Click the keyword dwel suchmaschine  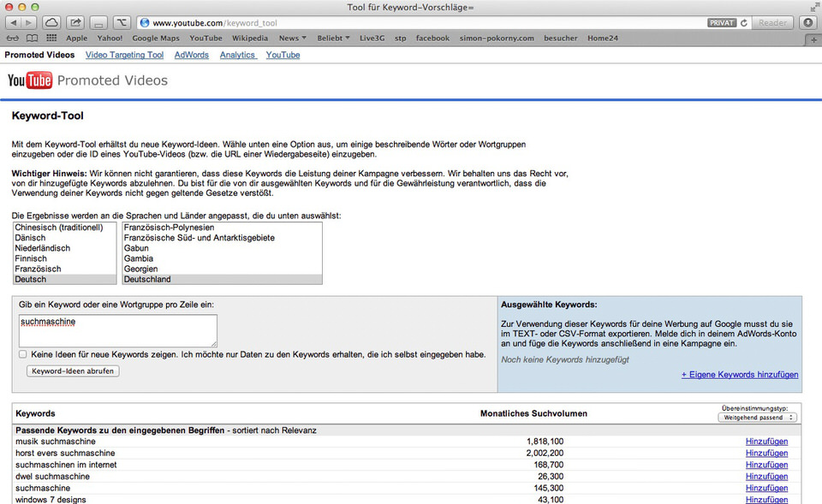coord(52,477)
